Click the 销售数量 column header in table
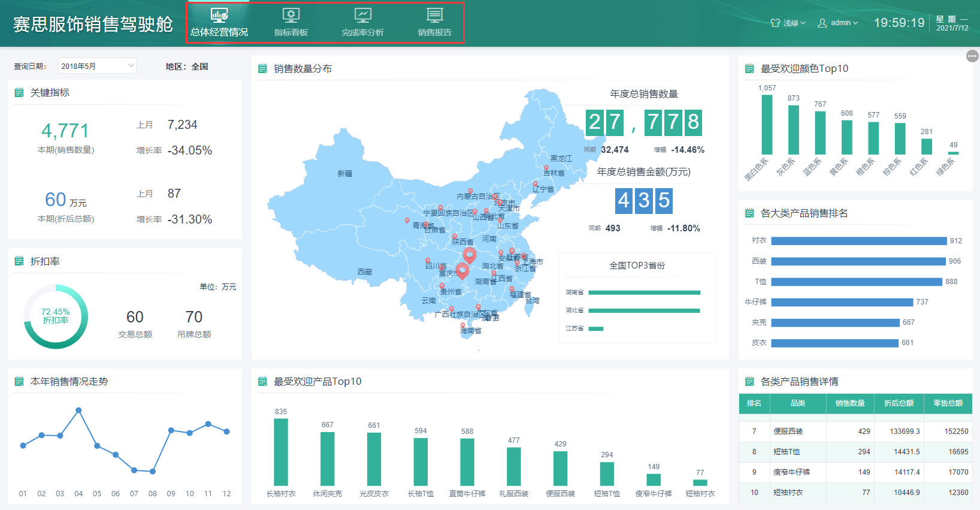This screenshot has width=980, height=510. coord(849,403)
